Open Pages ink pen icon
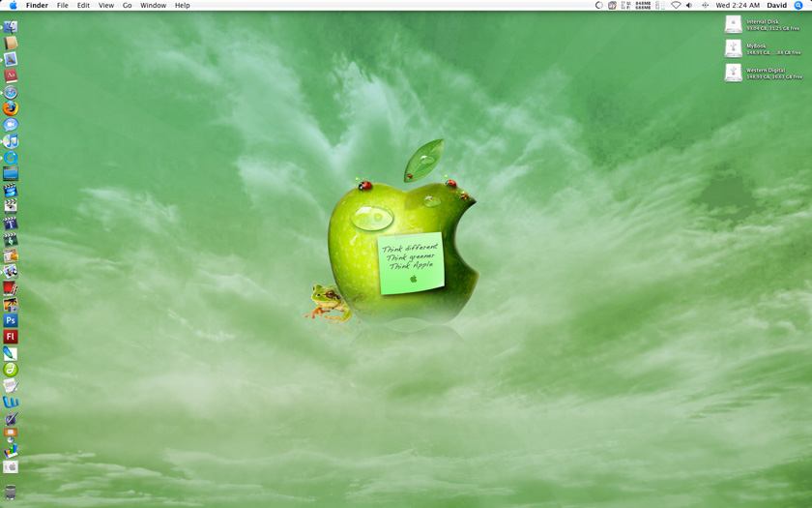The width and height of the screenshot is (812, 508). [11, 418]
